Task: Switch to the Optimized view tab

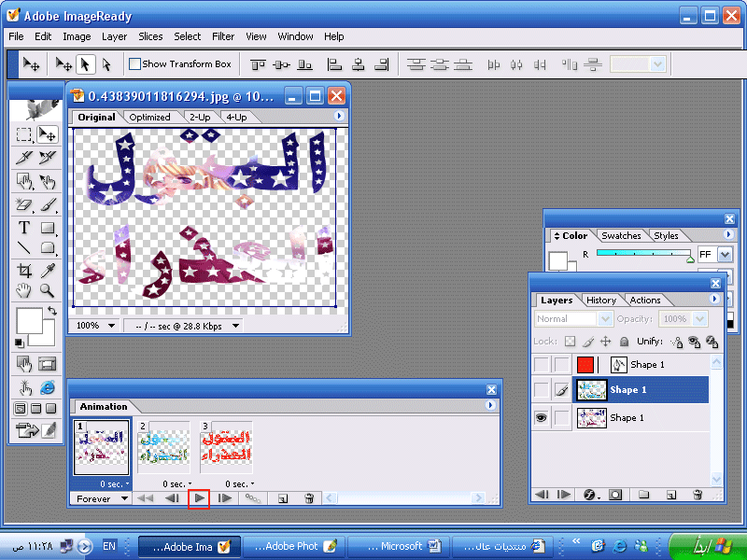Action: pyautogui.click(x=149, y=118)
